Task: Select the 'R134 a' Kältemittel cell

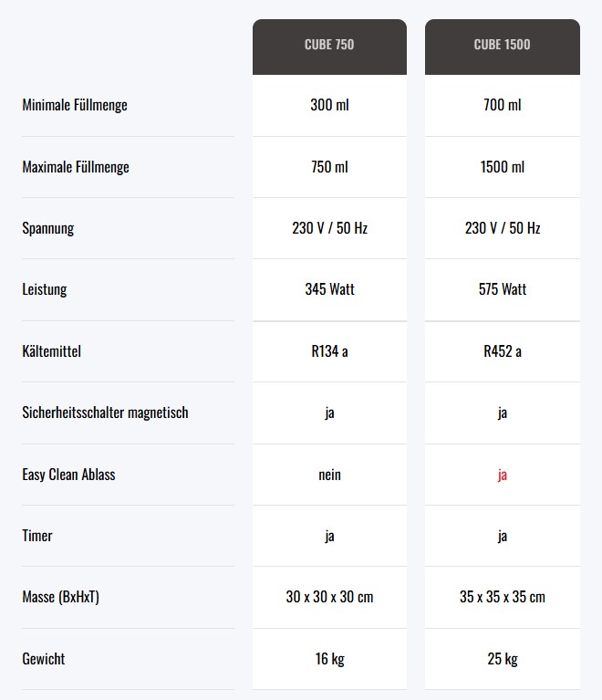Action: click(329, 351)
